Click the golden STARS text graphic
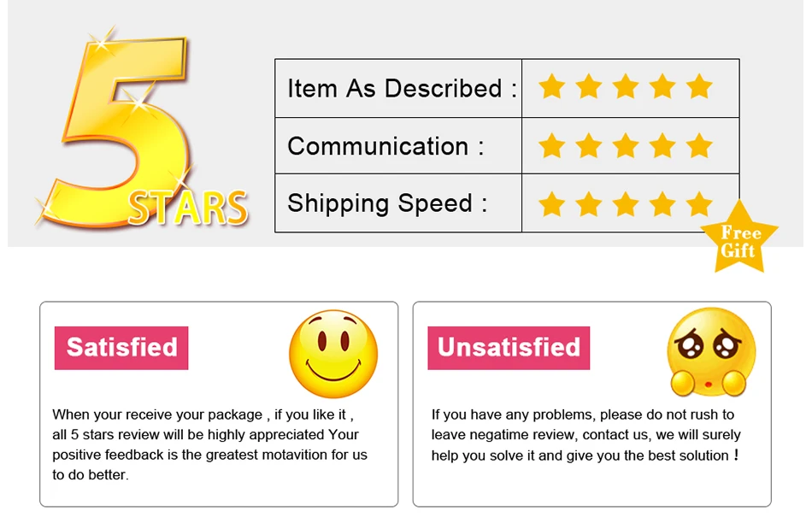The height and width of the screenshot is (517, 812). (x=187, y=208)
